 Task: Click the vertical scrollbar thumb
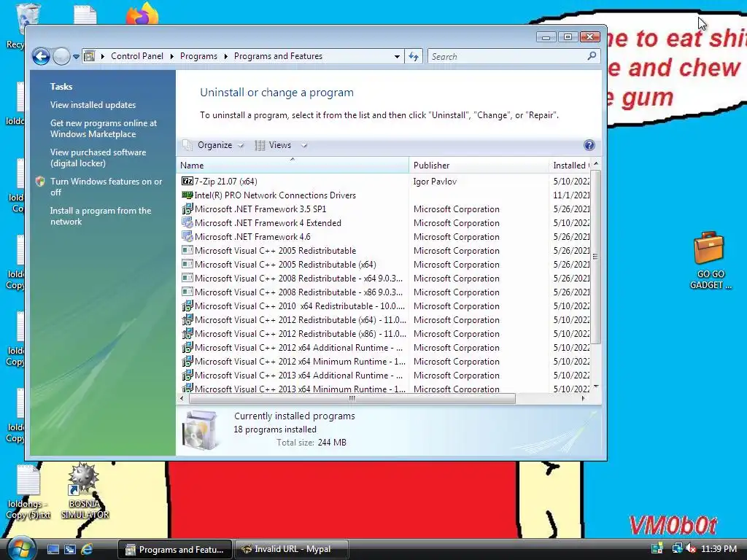click(595, 257)
